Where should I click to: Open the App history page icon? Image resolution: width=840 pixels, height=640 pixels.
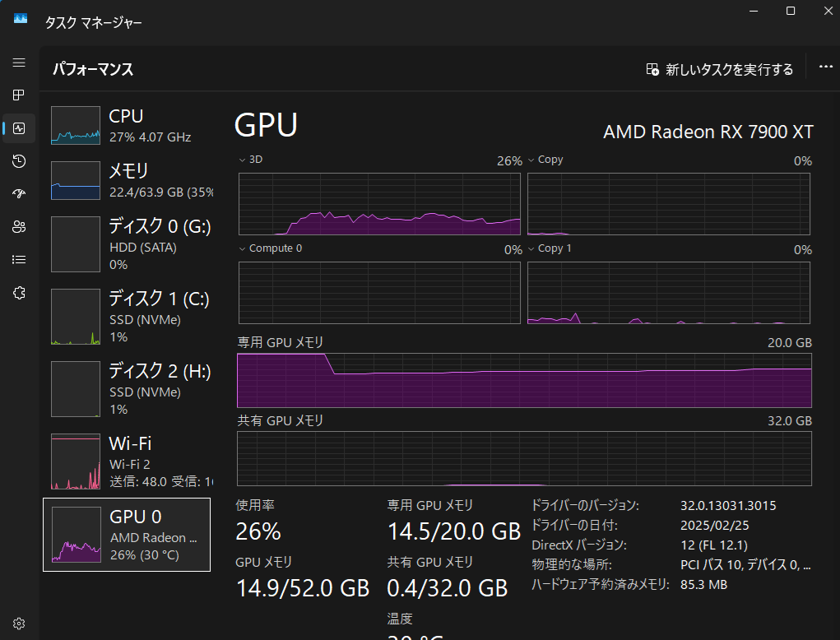click(x=19, y=161)
